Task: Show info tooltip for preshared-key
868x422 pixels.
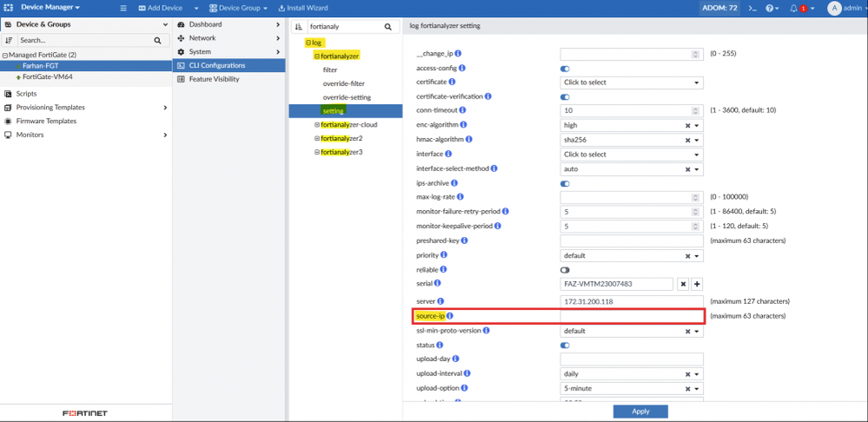Action: click(465, 241)
